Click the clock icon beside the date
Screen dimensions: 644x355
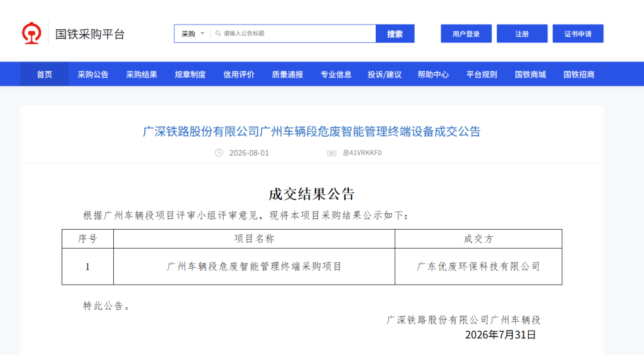point(219,153)
